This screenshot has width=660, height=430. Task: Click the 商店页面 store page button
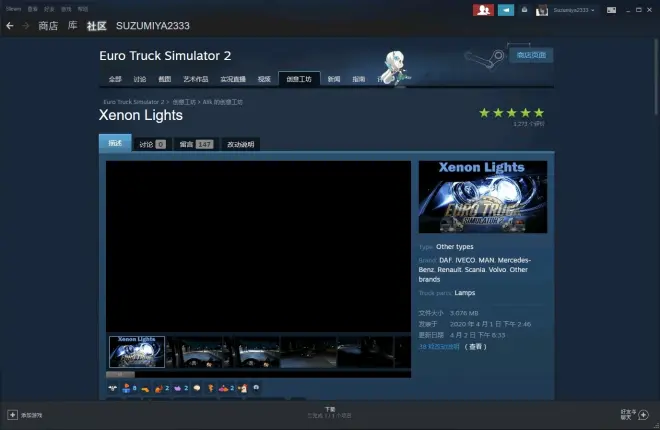pos(531,56)
